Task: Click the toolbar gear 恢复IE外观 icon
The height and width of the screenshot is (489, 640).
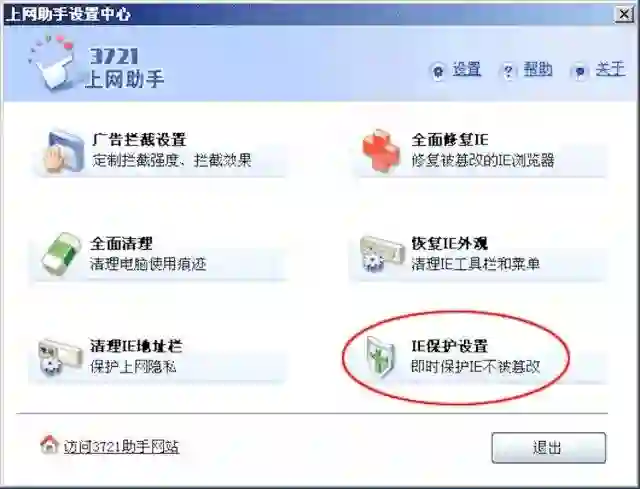Action: tap(381, 254)
